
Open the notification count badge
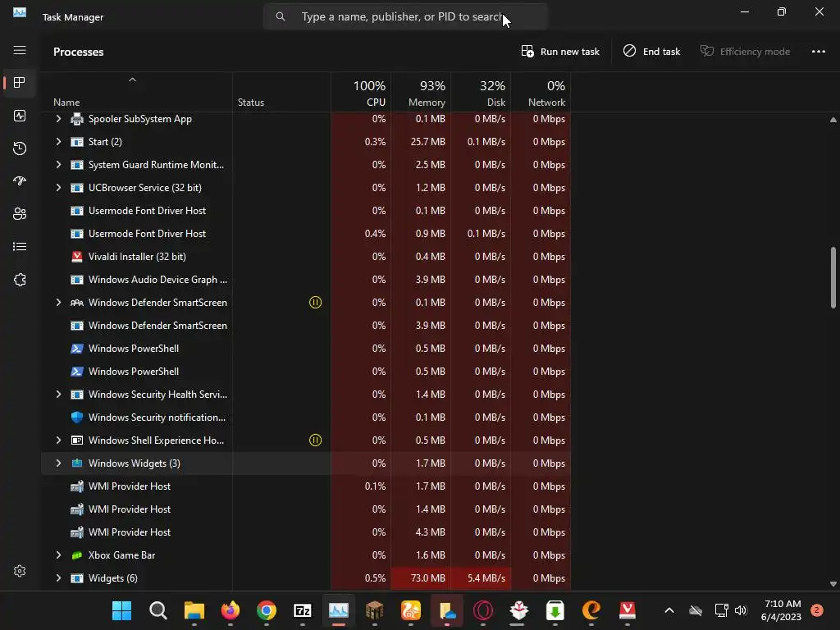click(x=817, y=610)
